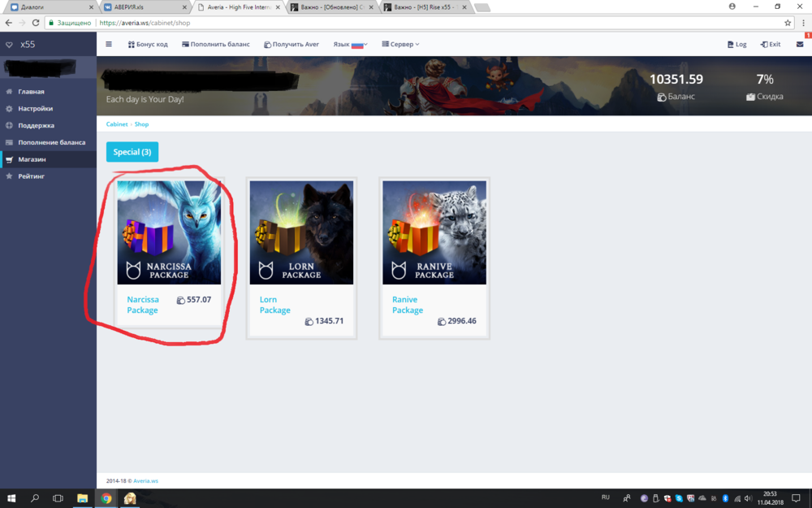Bookmark page with star icon
The image size is (812, 508).
788,23
